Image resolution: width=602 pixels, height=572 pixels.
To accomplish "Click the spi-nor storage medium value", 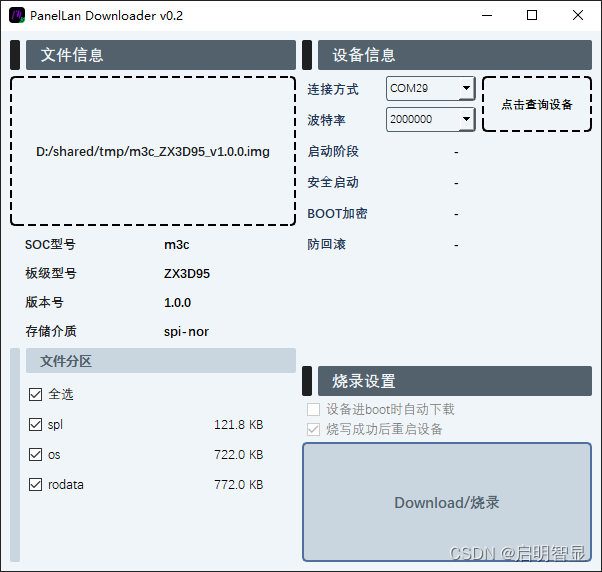I will [x=186, y=331].
